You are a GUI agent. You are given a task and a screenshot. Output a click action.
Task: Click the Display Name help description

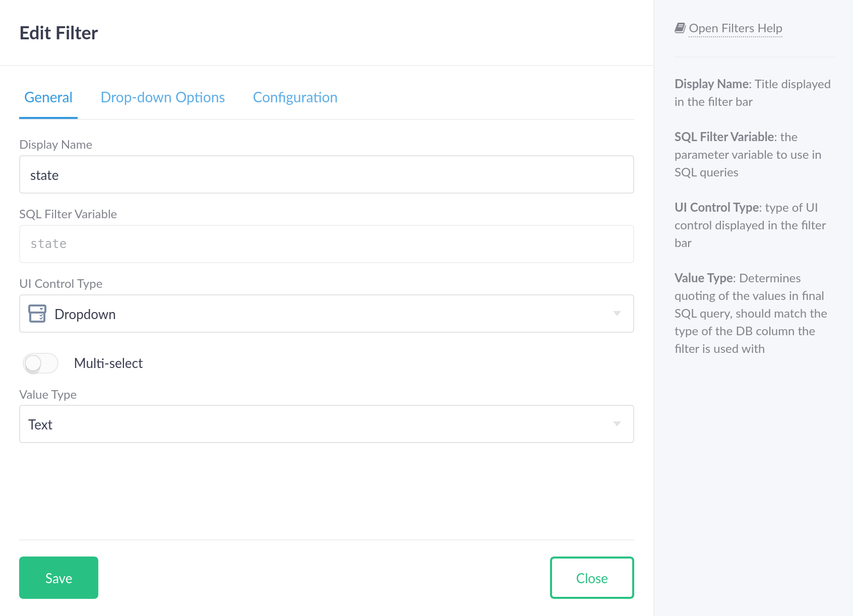click(x=753, y=93)
